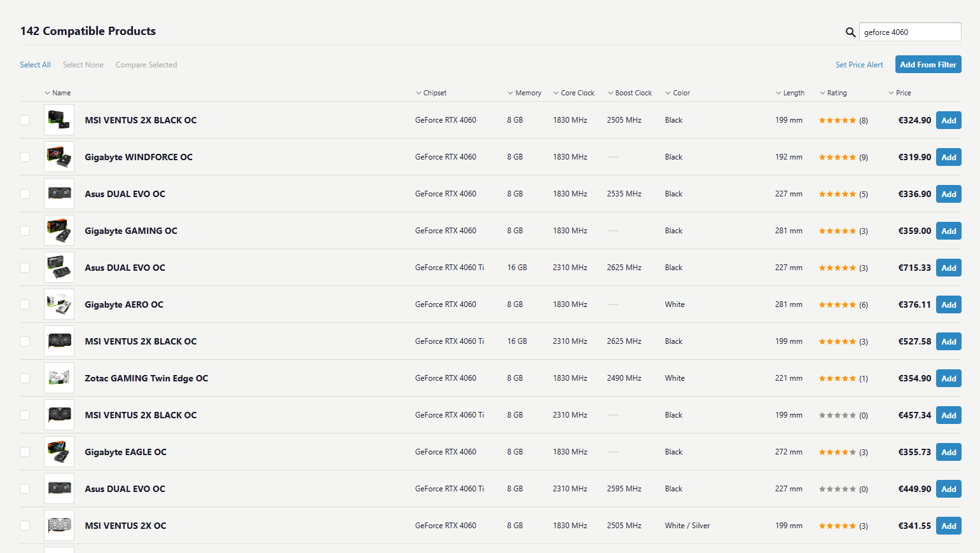Viewport: 980px width, 553px height.
Task: Click rating stars for Zotac GAMING Twin Edge OC
Action: (837, 379)
